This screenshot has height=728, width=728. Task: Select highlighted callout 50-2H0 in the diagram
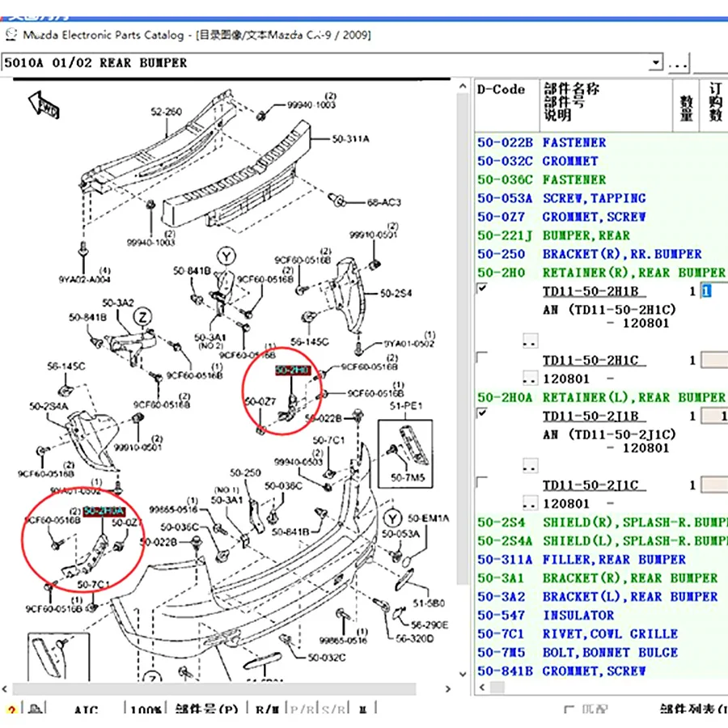[293, 370]
